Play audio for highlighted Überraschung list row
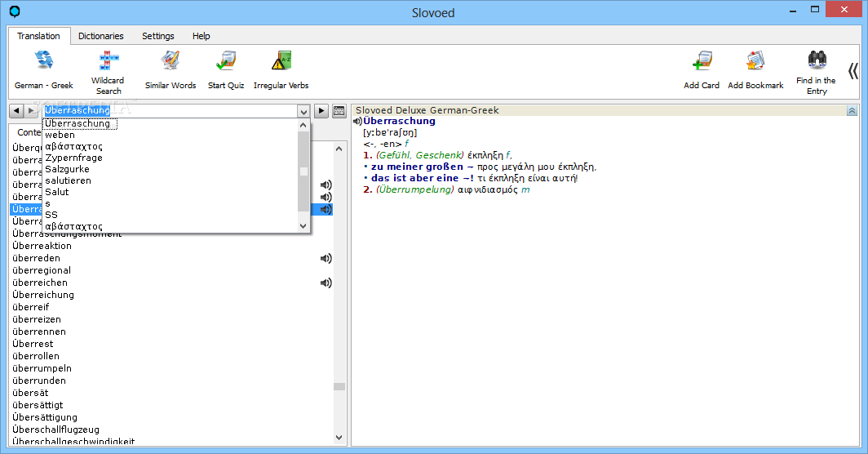868x454 pixels. coord(326,209)
